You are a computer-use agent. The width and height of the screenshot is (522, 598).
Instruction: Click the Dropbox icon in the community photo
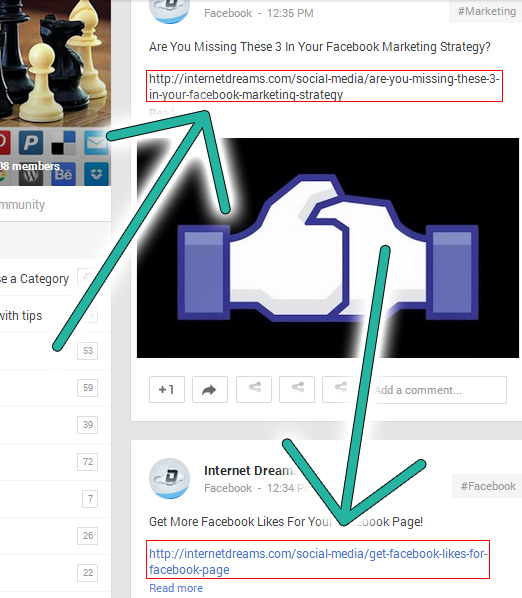(96, 174)
